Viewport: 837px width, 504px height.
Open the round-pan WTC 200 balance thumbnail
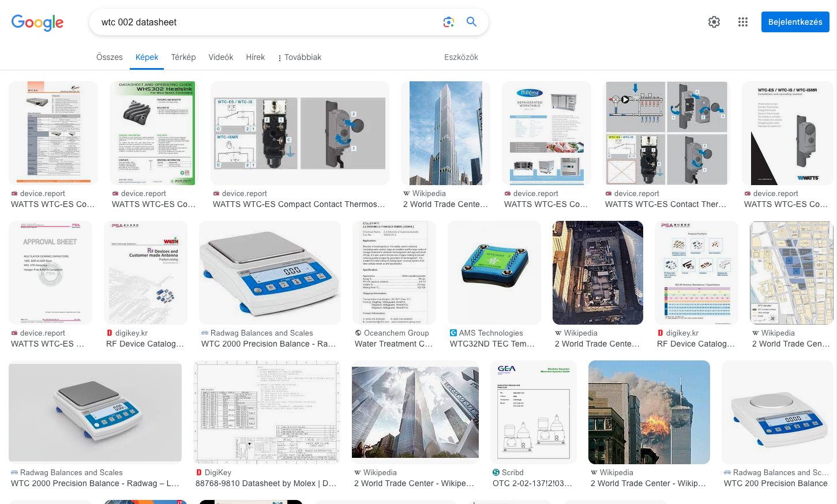(778, 412)
